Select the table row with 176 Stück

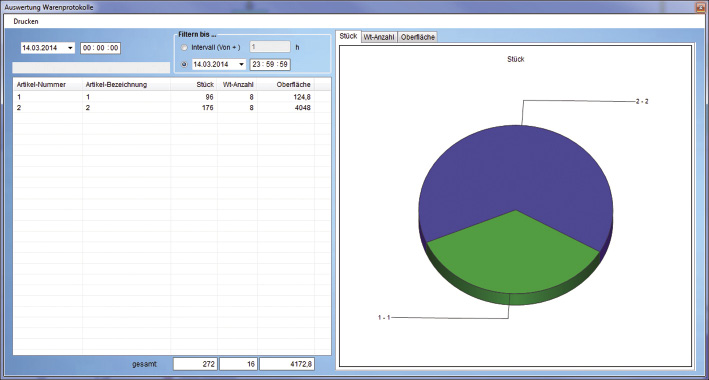[x=172, y=108]
